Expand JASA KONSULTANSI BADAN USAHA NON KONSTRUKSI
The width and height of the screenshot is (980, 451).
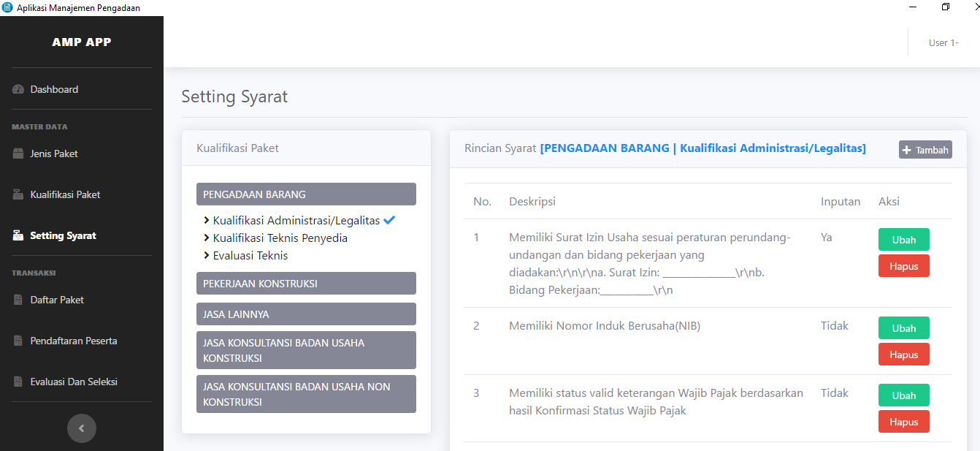[306, 394]
